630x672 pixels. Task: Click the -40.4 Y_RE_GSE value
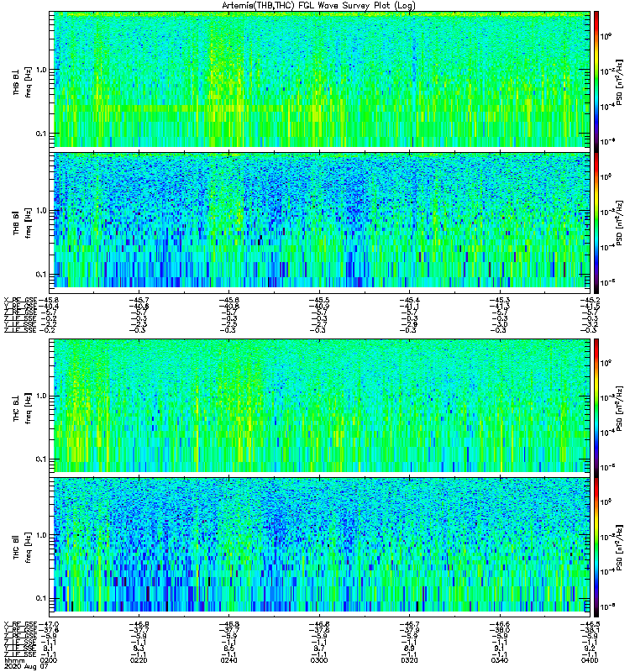point(49,307)
